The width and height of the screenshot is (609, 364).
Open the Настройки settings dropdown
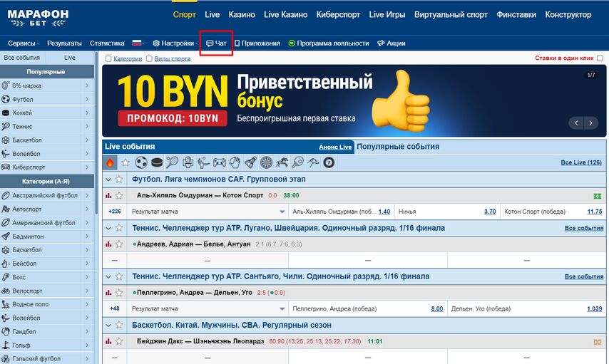click(175, 43)
